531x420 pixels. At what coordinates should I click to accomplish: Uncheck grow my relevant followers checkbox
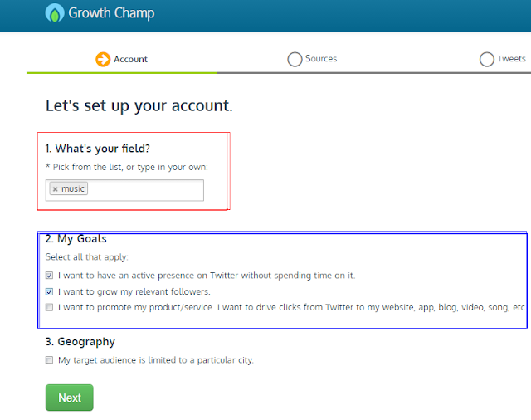(x=49, y=291)
